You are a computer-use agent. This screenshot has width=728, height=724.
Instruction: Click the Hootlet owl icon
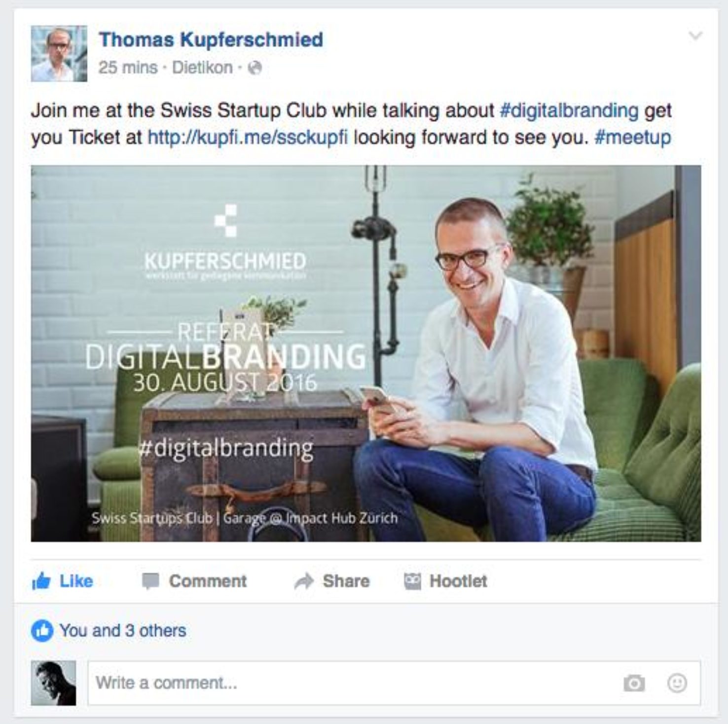click(412, 581)
